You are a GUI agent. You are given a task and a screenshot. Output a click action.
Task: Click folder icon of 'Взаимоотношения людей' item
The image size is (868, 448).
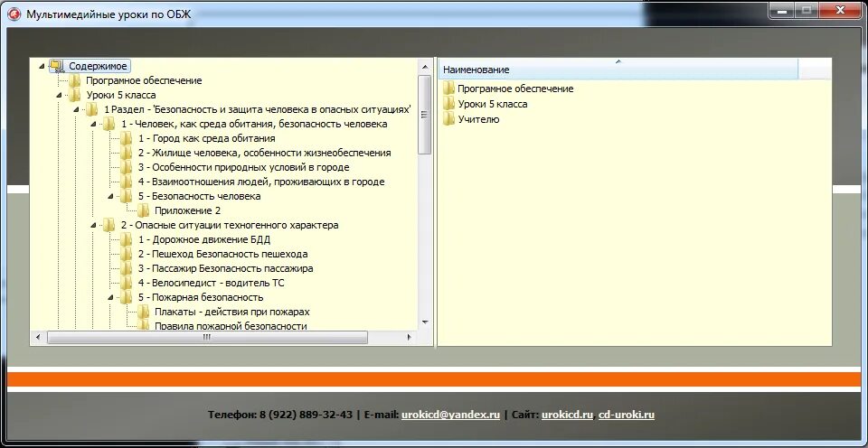point(127,182)
